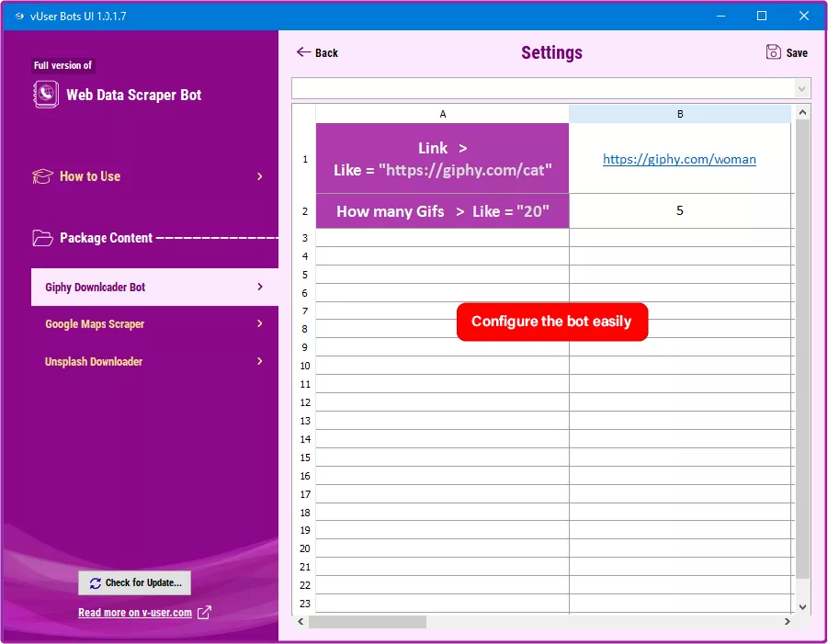
Task: Select row 1 header
Action: 305,158
